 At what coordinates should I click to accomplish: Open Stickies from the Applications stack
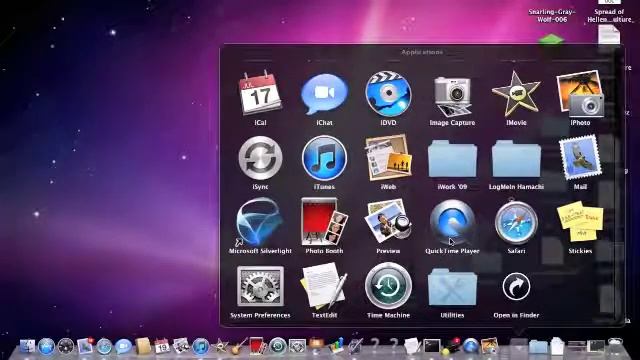pos(580,221)
